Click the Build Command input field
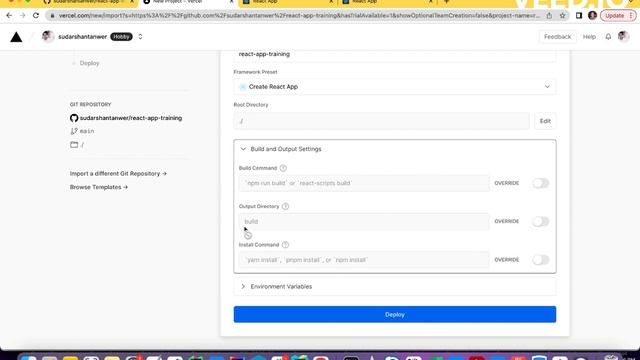 coord(364,183)
